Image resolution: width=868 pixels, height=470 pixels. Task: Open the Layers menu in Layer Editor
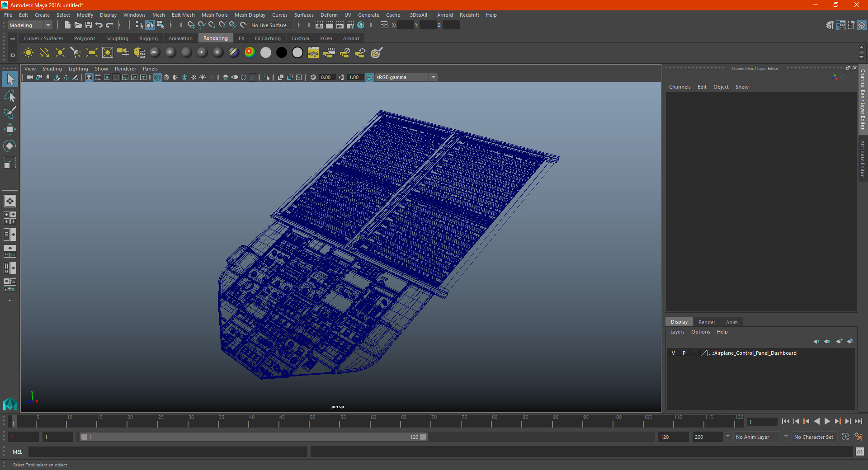point(677,332)
